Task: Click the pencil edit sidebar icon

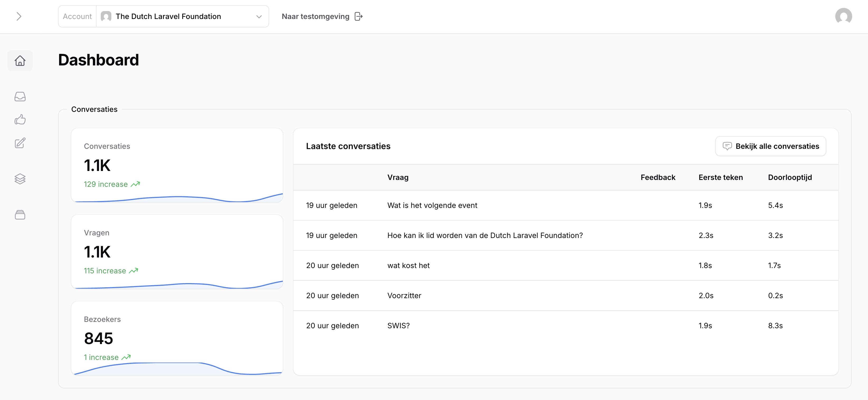Action: [20, 143]
